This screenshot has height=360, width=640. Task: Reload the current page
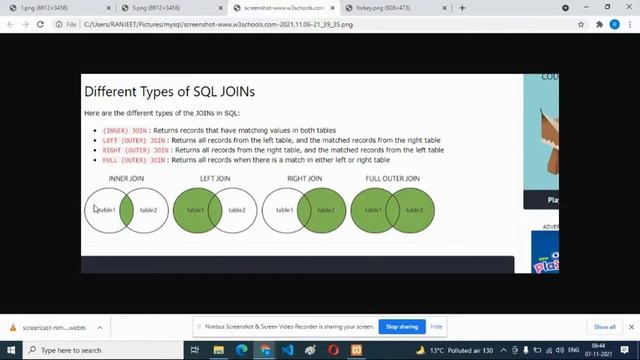(40, 24)
